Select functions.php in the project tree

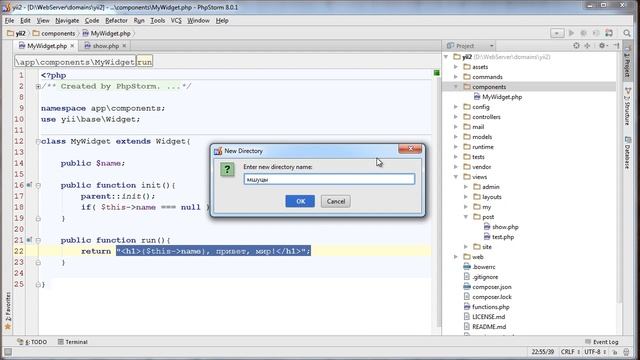pyautogui.click(x=487, y=307)
